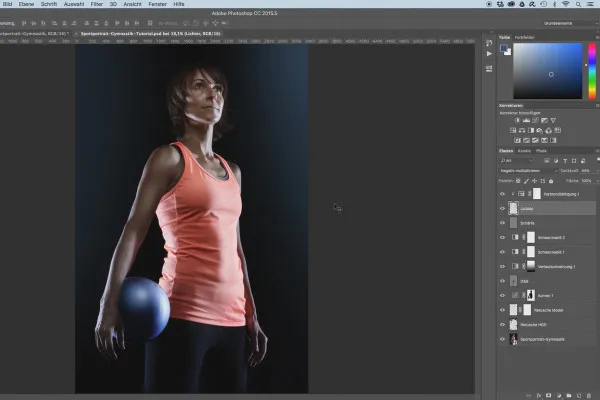The image size is (600, 400).
Task: Lock transparent pixels in Layers panel
Action: (518, 181)
